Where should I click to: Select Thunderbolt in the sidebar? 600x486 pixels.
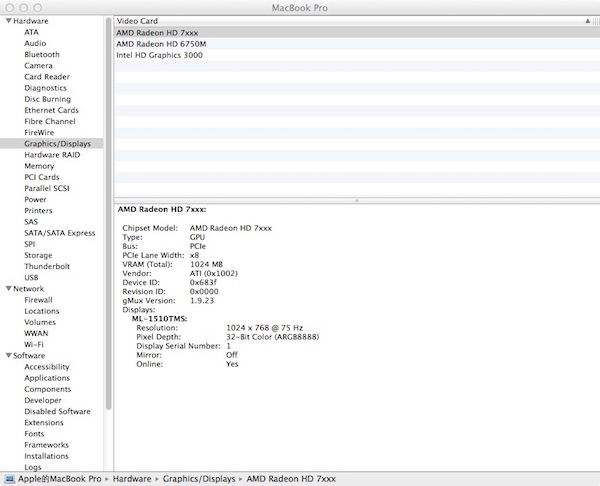(x=47, y=266)
